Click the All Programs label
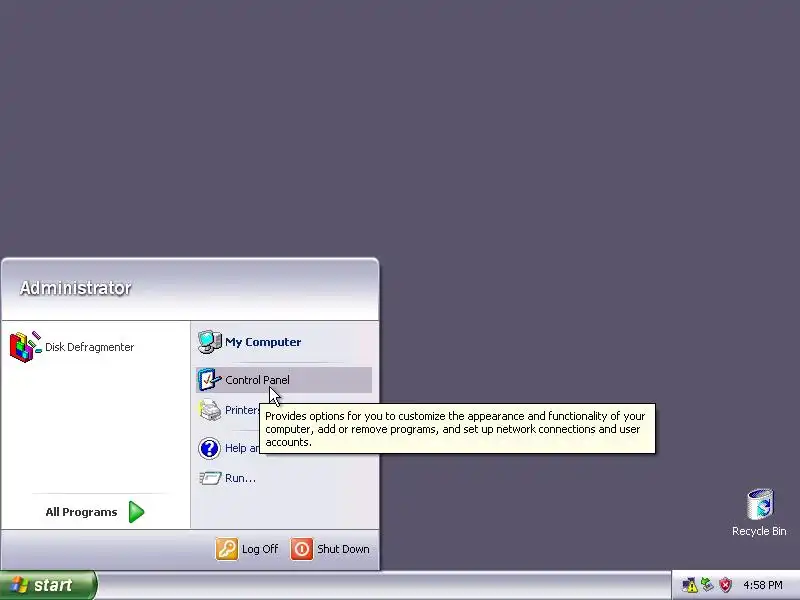The height and width of the screenshot is (600, 800). 81,512
